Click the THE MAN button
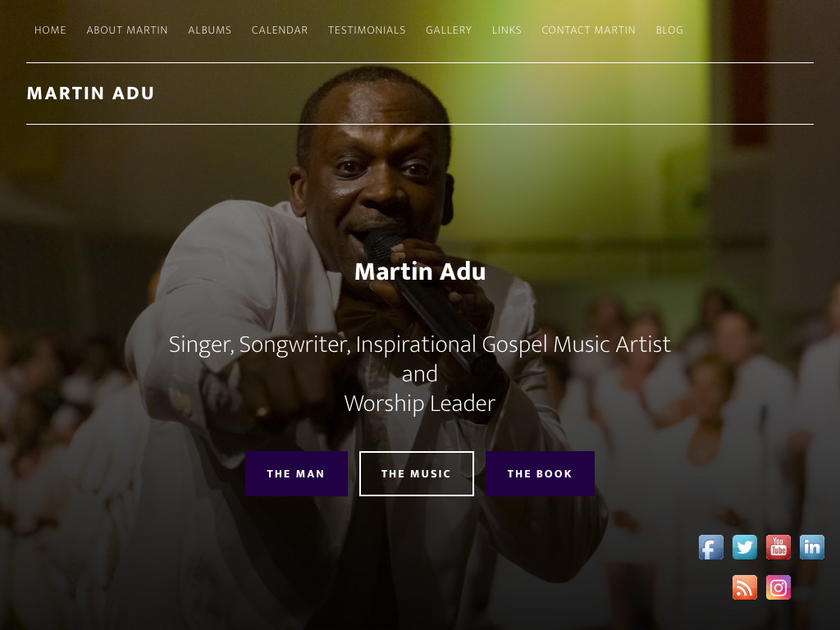 [296, 473]
